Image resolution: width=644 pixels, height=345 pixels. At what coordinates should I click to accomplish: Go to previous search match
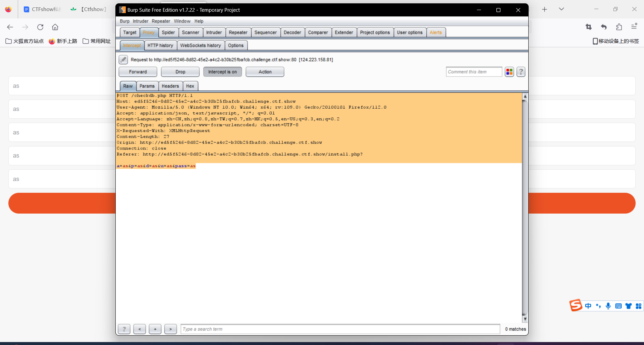(x=140, y=329)
